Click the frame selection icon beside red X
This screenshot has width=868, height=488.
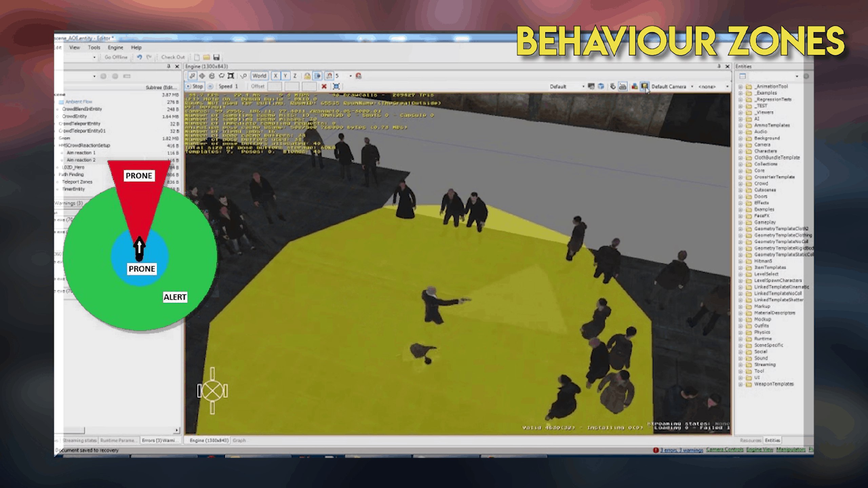tap(336, 86)
